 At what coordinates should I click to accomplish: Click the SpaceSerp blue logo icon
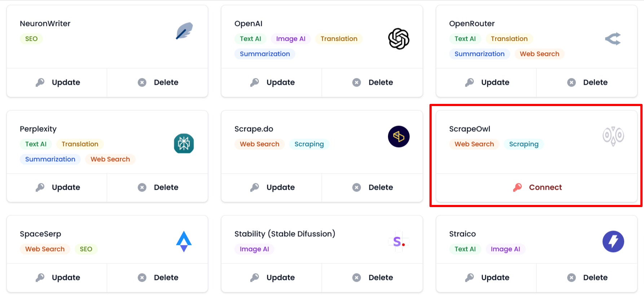click(x=184, y=241)
